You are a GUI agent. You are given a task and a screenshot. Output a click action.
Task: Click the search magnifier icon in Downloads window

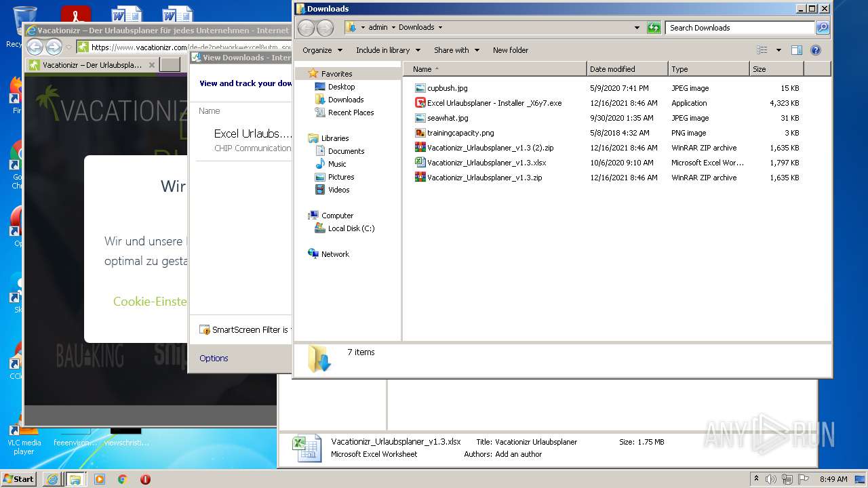pos(823,28)
